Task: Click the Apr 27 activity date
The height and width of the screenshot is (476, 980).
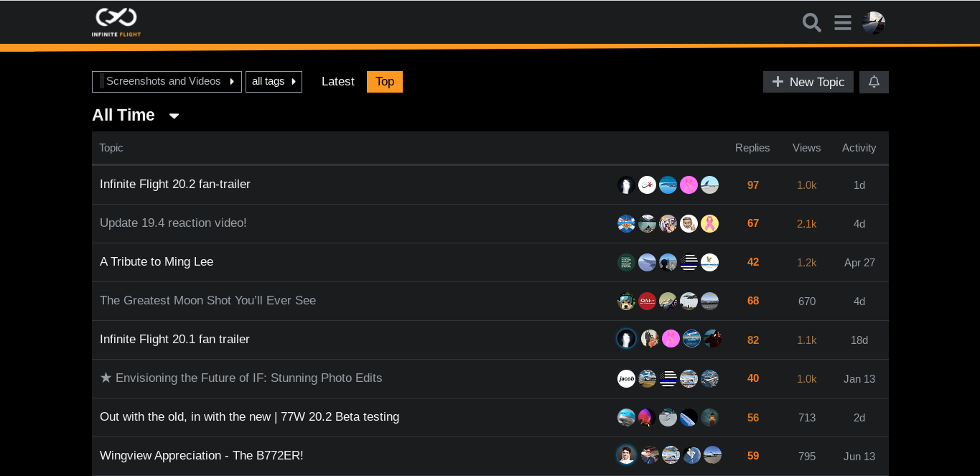Action: tap(859, 263)
